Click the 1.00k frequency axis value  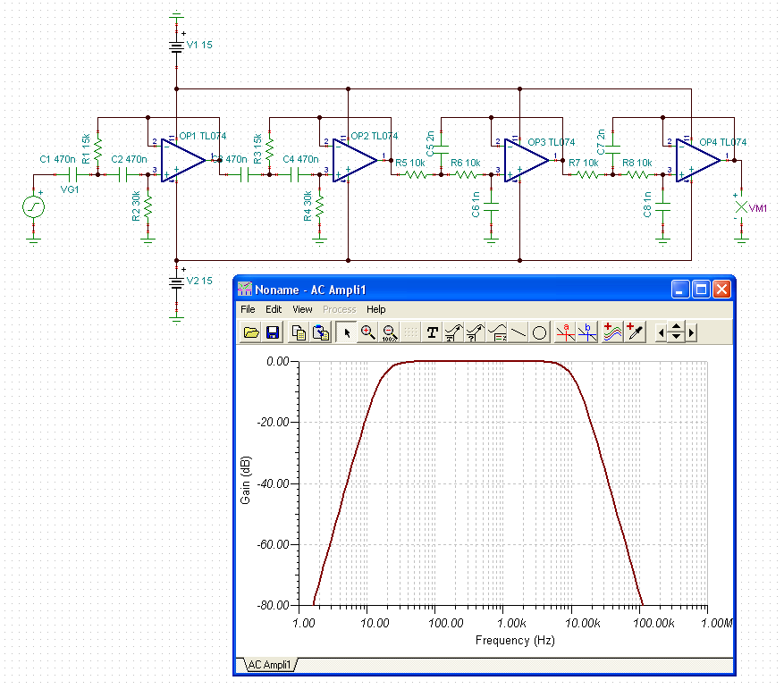pos(511,623)
